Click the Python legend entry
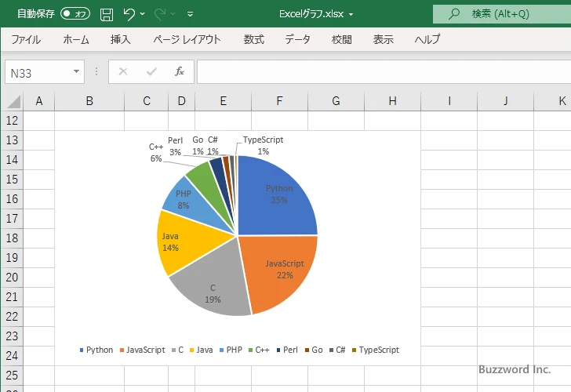The image size is (571, 392). [96, 350]
